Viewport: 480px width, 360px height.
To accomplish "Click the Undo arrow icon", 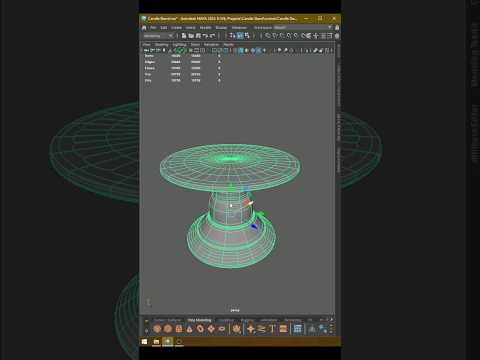I will click(205, 35).
